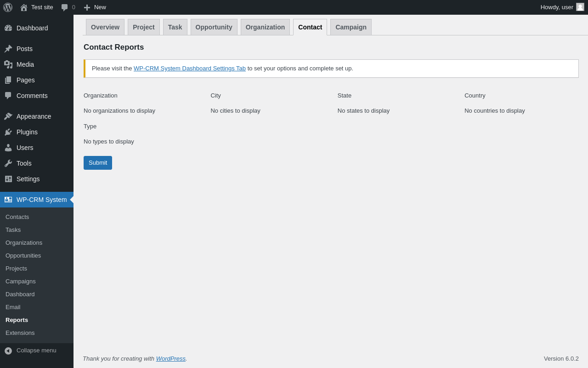
Task: Click the Users person icon
Action: tap(8, 148)
